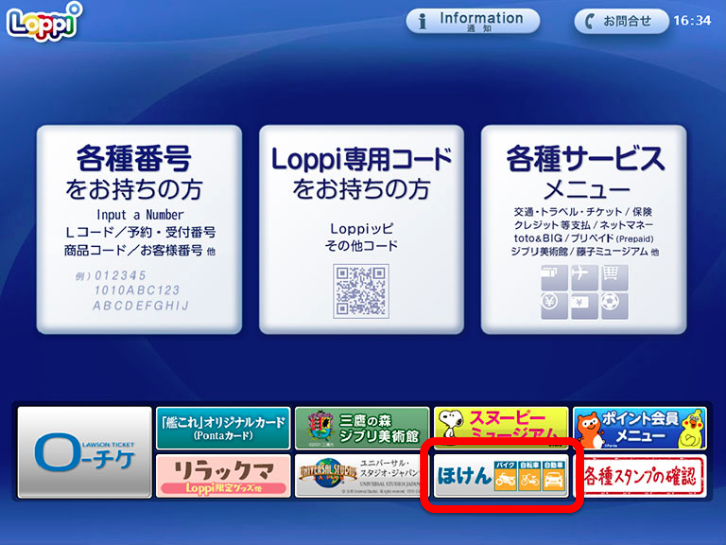726x545 pixels.
Task: Open ユニバーサル・スタジオ・ジャパン banner
Action: point(362,476)
